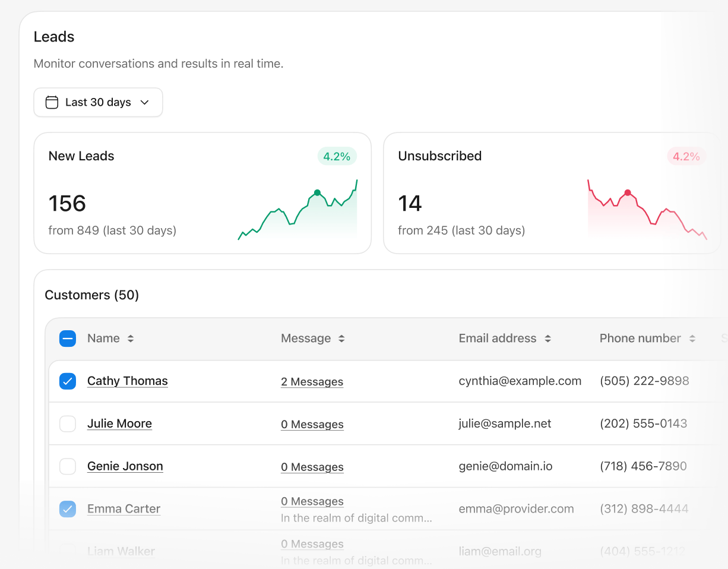This screenshot has height=569, width=728.
Task: Click the 156 New Leads value
Action: (x=67, y=204)
